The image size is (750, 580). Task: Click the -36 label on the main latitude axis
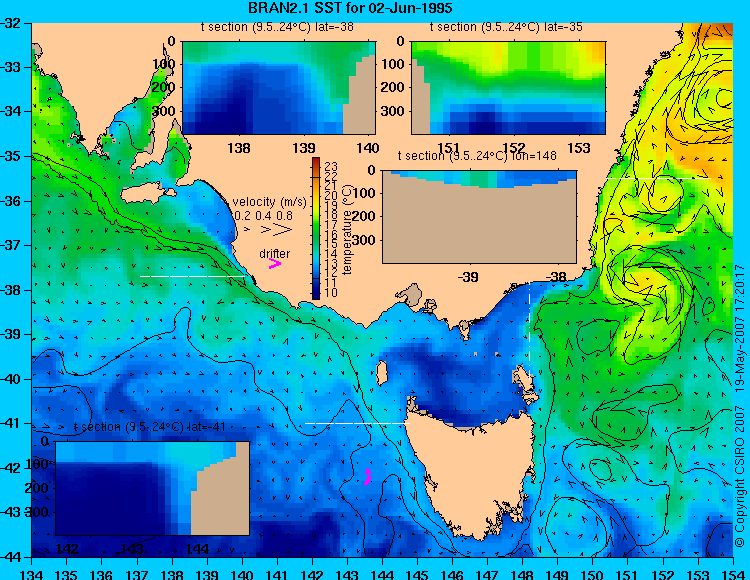(x=11, y=201)
